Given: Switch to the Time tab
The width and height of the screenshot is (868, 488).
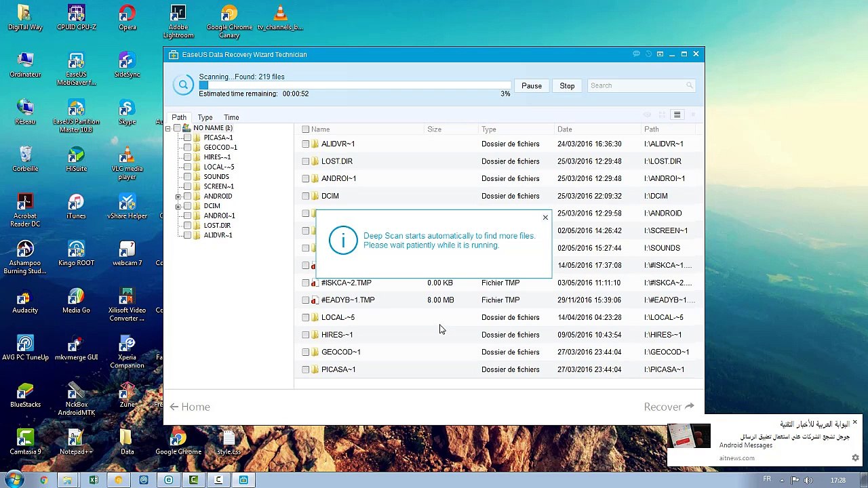Looking at the screenshot, I should pyautogui.click(x=231, y=117).
